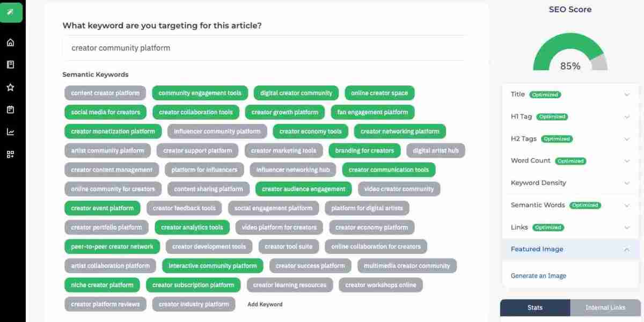Image resolution: width=644 pixels, height=322 pixels.
Task: Toggle the 'community engagement tools' keyword chip
Action: tap(200, 93)
